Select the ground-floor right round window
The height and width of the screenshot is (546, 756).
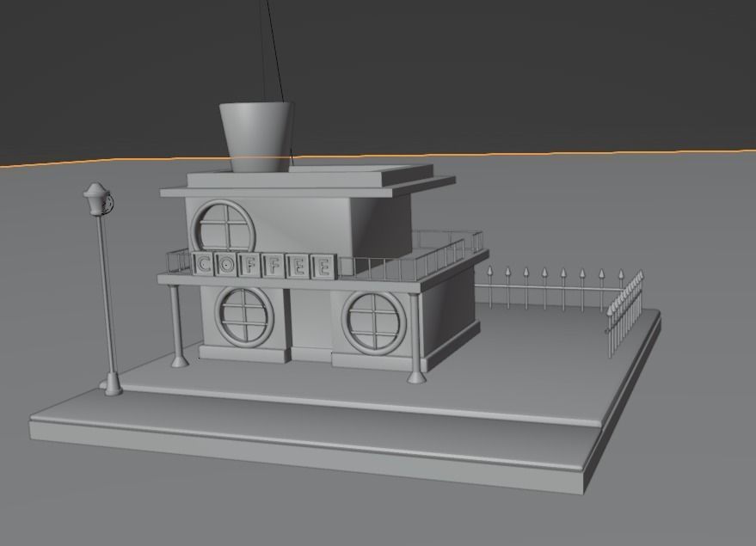(x=373, y=323)
